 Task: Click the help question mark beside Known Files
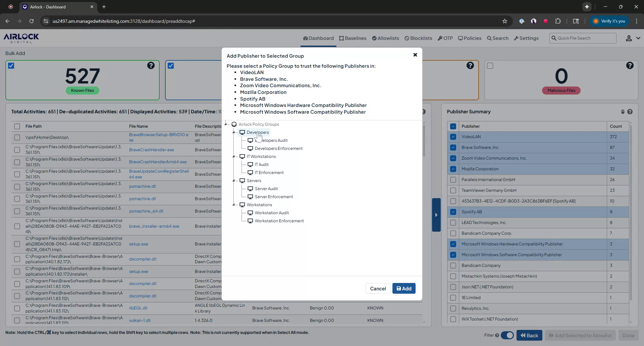coord(151,65)
